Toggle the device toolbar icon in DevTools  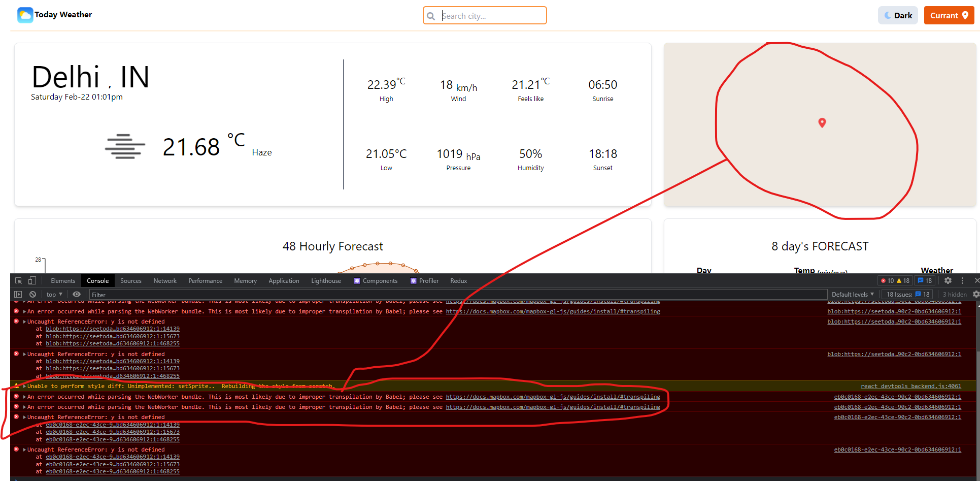pyautogui.click(x=32, y=280)
